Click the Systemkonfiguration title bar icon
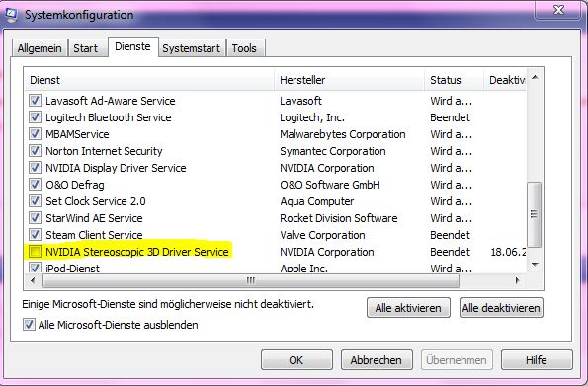Image resolution: width=588 pixels, height=386 pixels. point(11,15)
